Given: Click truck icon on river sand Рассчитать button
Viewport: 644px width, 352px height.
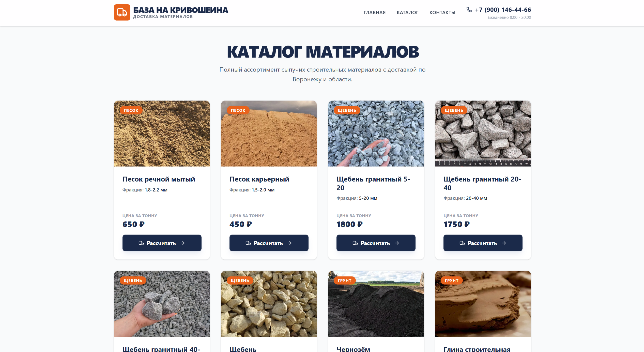Looking at the screenshot, I should (x=141, y=243).
